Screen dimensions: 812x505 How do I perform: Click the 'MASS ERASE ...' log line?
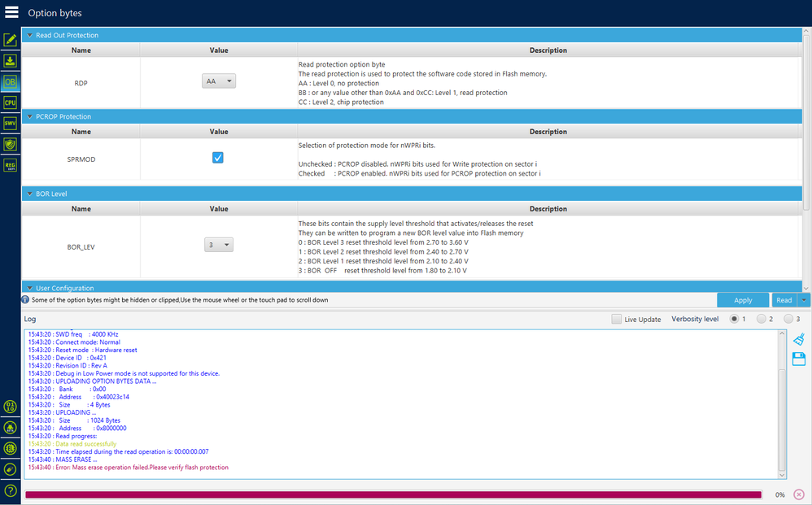coord(62,459)
